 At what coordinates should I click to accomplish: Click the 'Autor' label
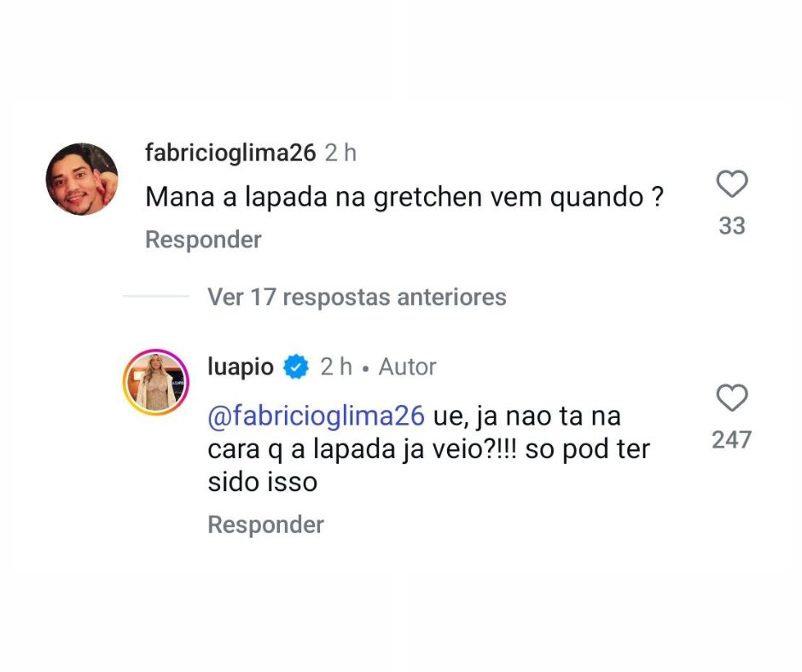tap(407, 368)
